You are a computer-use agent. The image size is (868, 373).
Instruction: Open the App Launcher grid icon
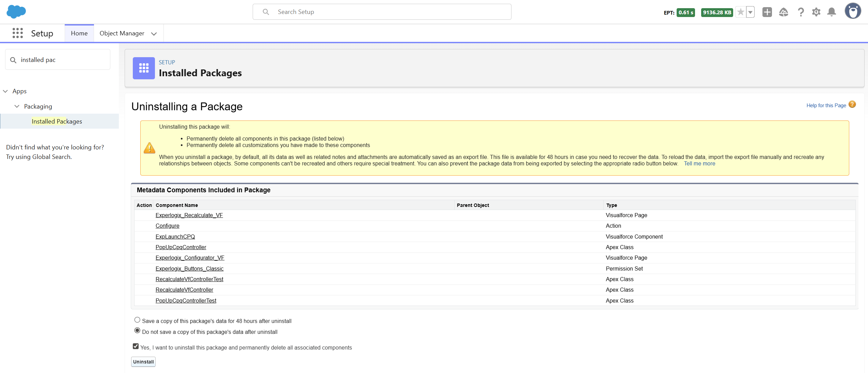coord(18,33)
